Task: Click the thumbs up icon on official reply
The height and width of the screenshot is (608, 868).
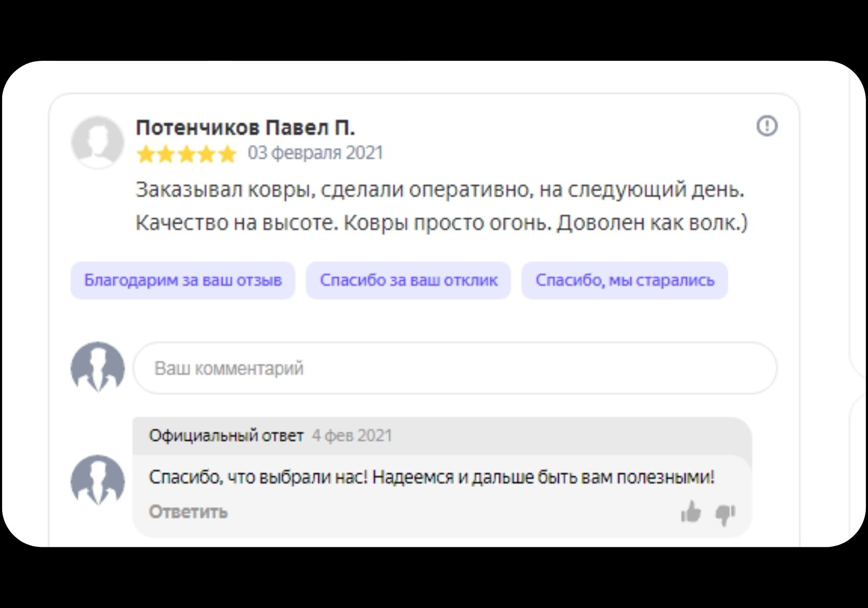Action: 691,512
